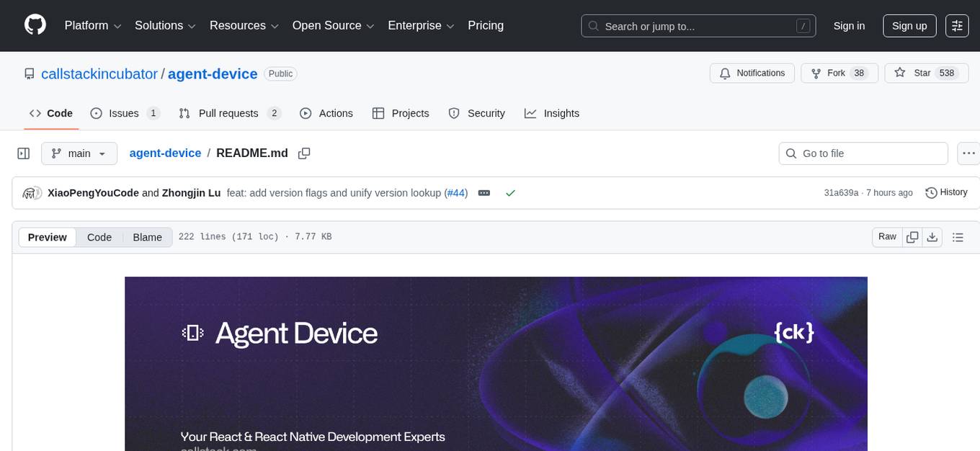Viewport: 980px width, 451px height.
Task: Expand commit message ellipsis button
Action: 484,193
